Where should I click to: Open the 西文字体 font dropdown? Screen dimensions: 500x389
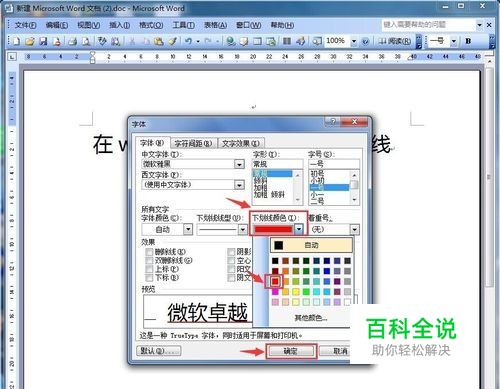(239, 185)
